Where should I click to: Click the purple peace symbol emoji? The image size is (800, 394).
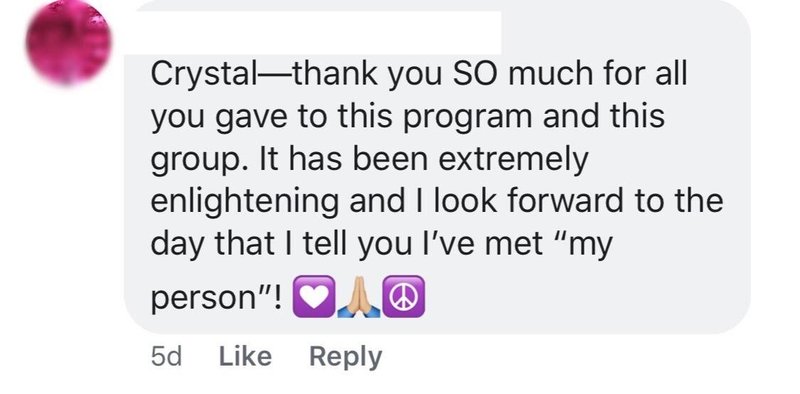point(404,297)
